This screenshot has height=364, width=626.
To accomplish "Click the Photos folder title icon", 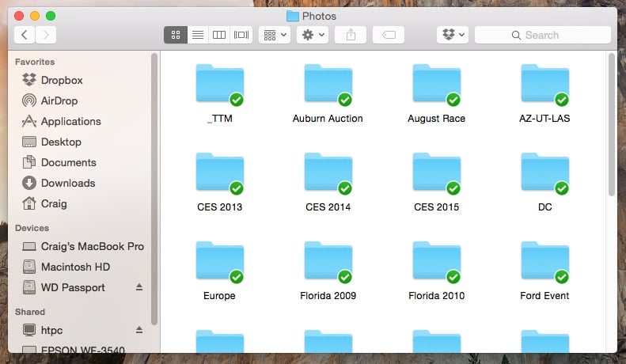I will (x=293, y=17).
